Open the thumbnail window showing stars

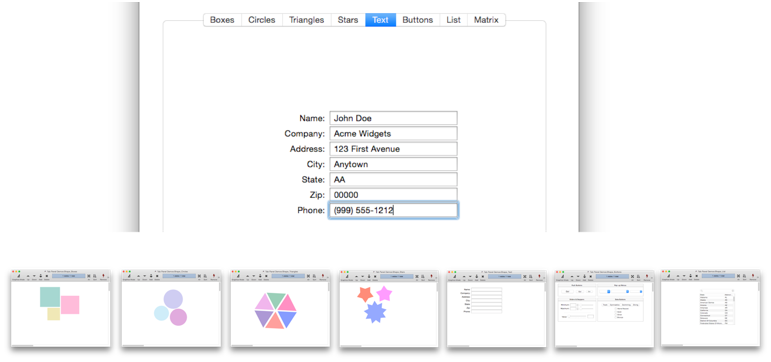(x=388, y=308)
